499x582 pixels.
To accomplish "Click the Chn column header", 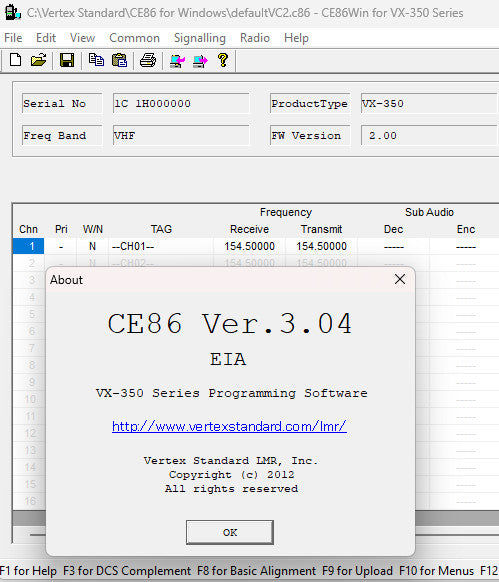I will pyautogui.click(x=29, y=229).
